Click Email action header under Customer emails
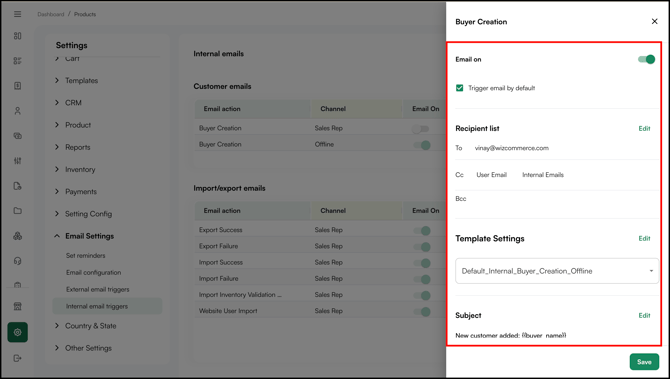 click(222, 109)
